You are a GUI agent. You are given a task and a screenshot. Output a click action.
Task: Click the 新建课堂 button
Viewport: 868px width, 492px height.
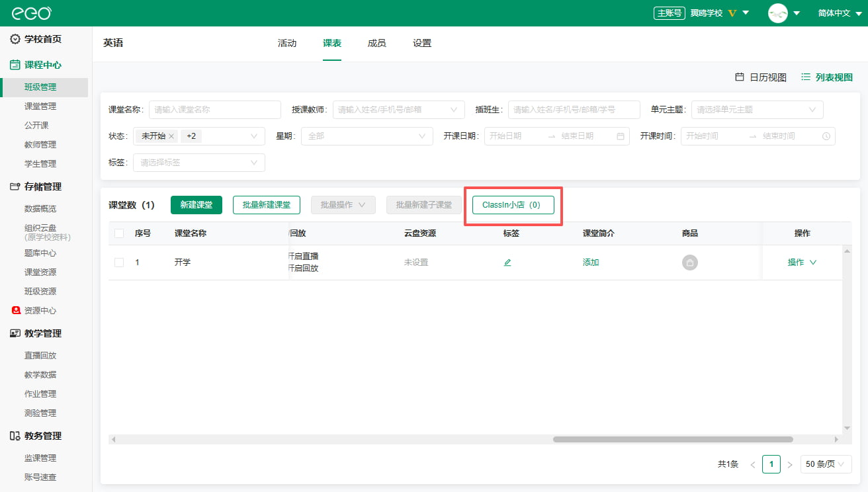click(x=196, y=205)
